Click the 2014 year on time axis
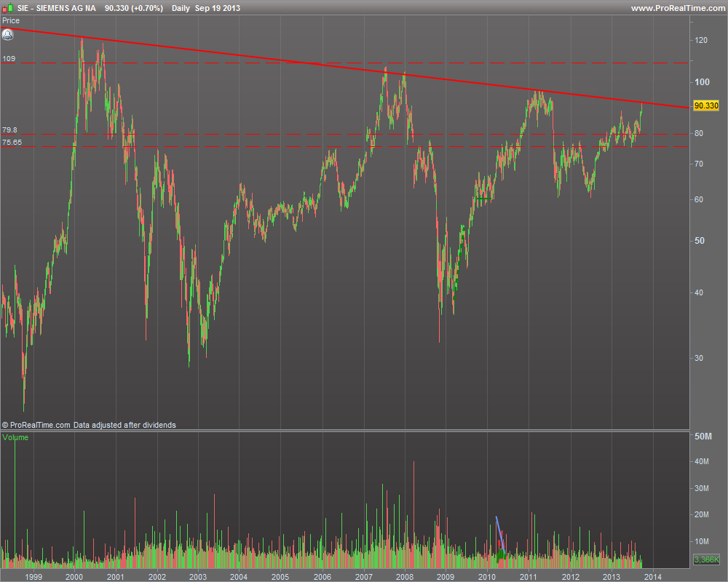The height and width of the screenshot is (582, 728). tap(653, 576)
